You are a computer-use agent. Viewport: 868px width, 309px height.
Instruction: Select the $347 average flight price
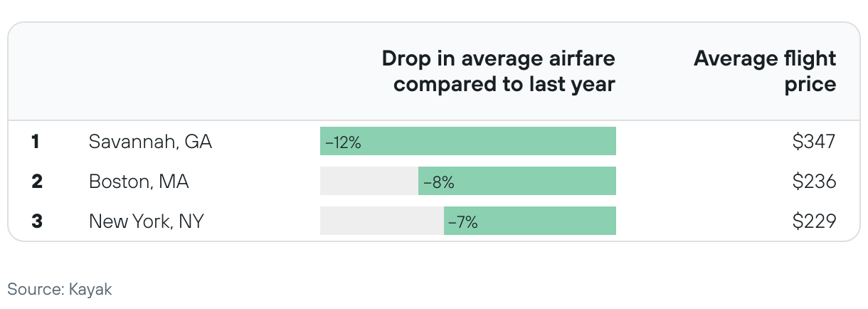[814, 142]
